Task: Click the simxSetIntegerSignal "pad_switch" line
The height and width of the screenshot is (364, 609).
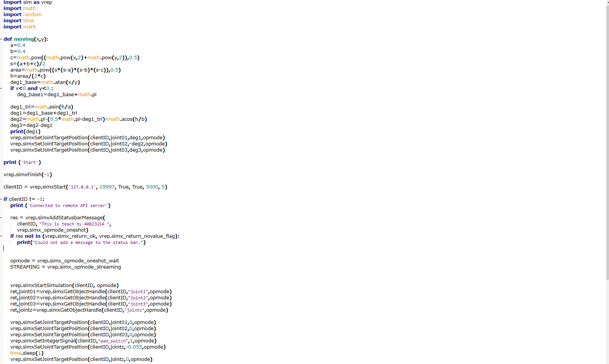Action: click(x=84, y=341)
